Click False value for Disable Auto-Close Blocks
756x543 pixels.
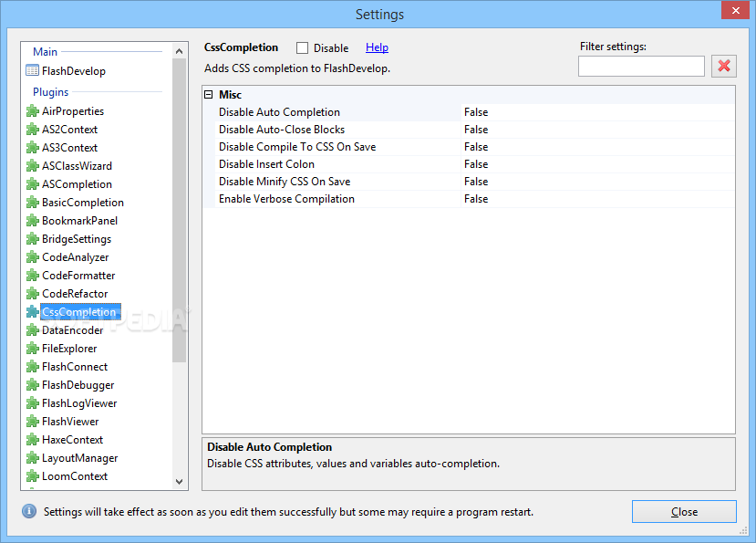(476, 130)
